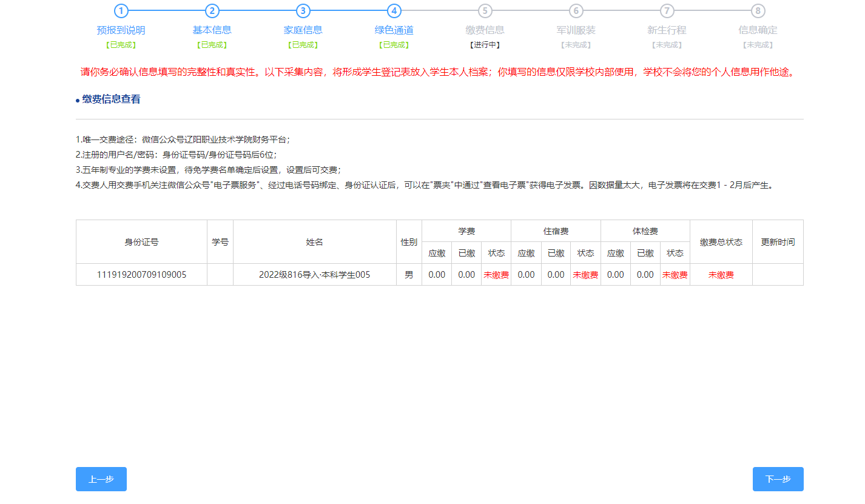The width and height of the screenshot is (865, 504).
Task: Click the step 3 circle icon for 家庭信息
Action: point(302,11)
